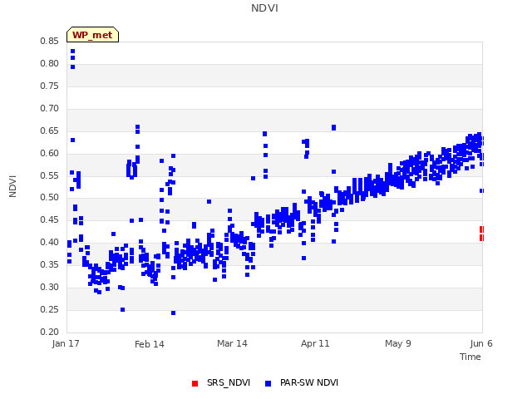Click the Feb 14 date tick label

[x=150, y=344]
